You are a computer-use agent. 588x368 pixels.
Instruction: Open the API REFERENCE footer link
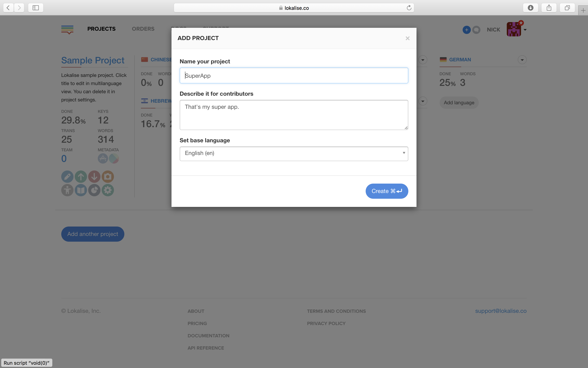coord(206,348)
